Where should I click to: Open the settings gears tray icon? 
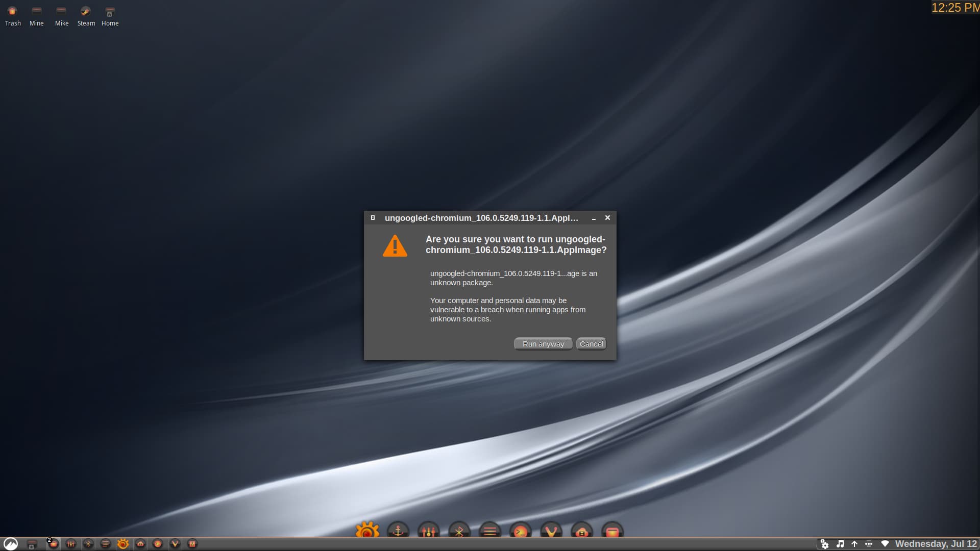point(824,544)
